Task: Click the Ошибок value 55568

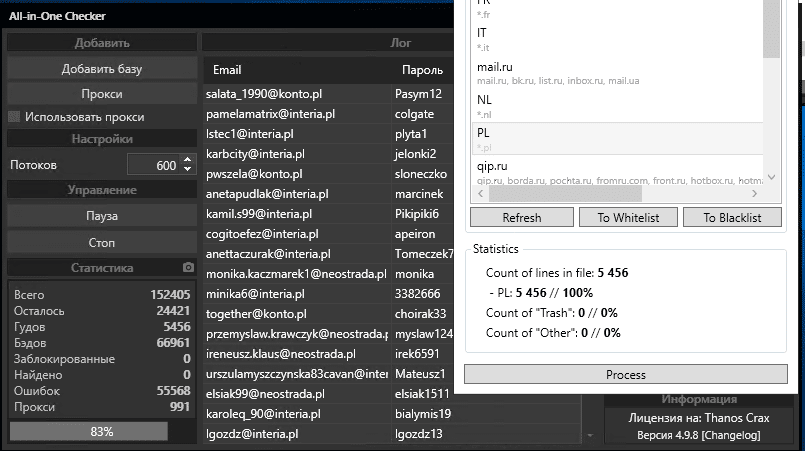Action: pos(173,391)
